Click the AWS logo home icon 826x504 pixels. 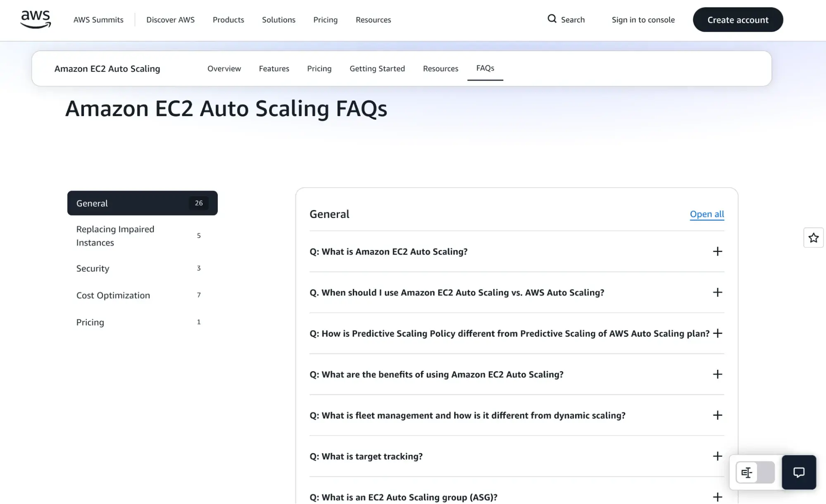click(x=36, y=19)
